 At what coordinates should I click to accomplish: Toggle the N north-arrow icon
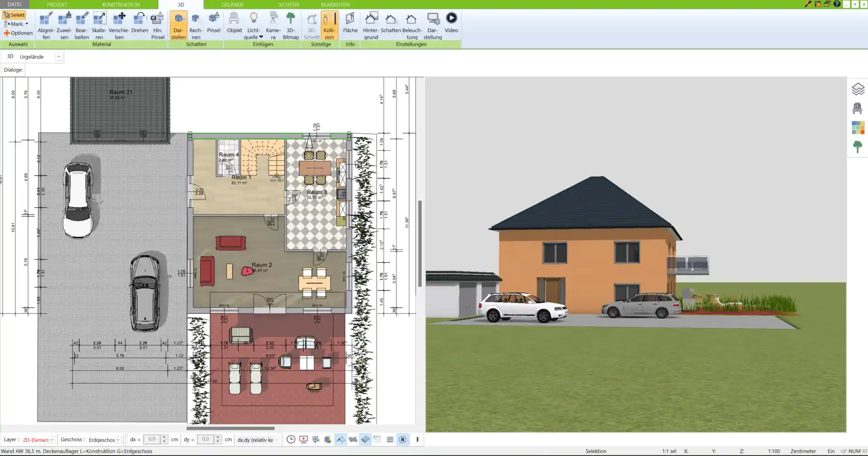[x=402, y=439]
